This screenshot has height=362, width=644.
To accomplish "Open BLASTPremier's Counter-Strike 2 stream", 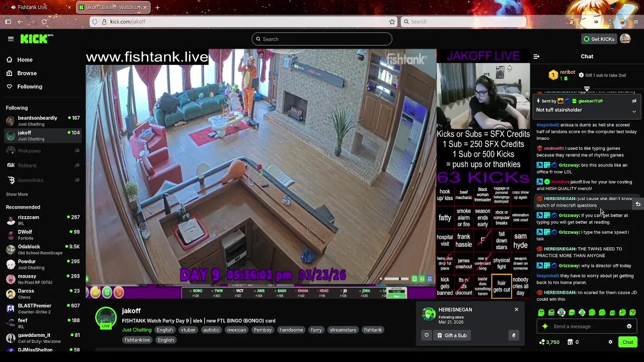I will pos(43,308).
